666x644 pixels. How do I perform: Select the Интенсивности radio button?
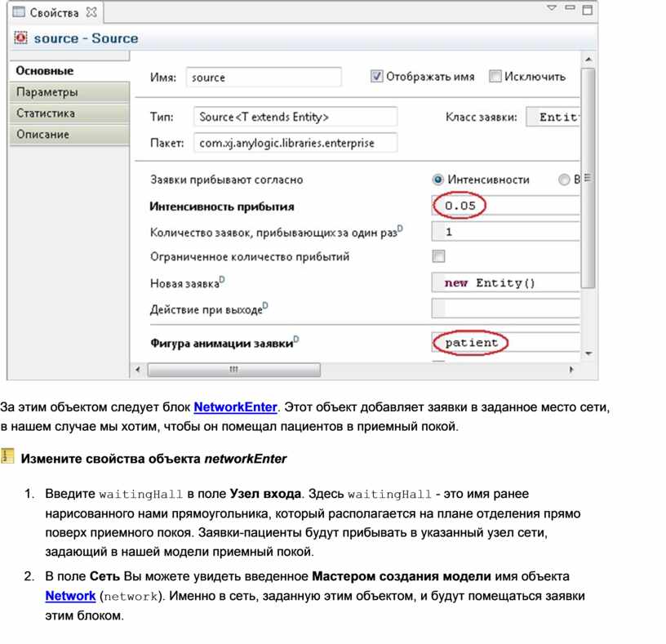(437, 180)
